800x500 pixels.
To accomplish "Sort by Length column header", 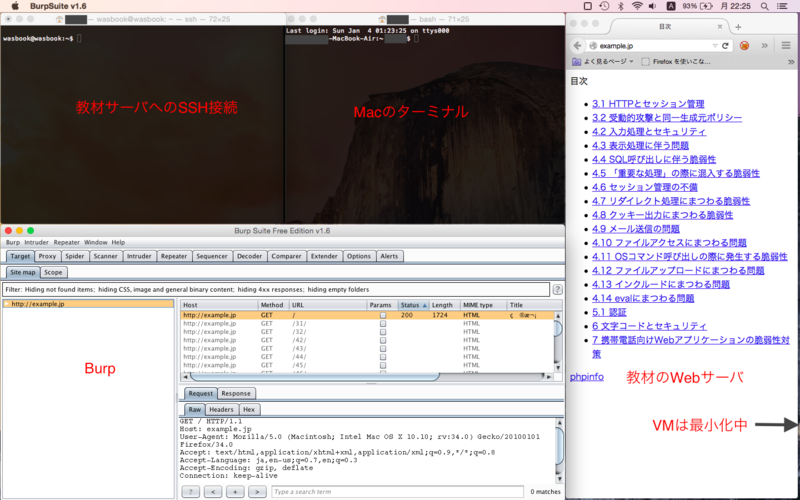I will (x=444, y=305).
